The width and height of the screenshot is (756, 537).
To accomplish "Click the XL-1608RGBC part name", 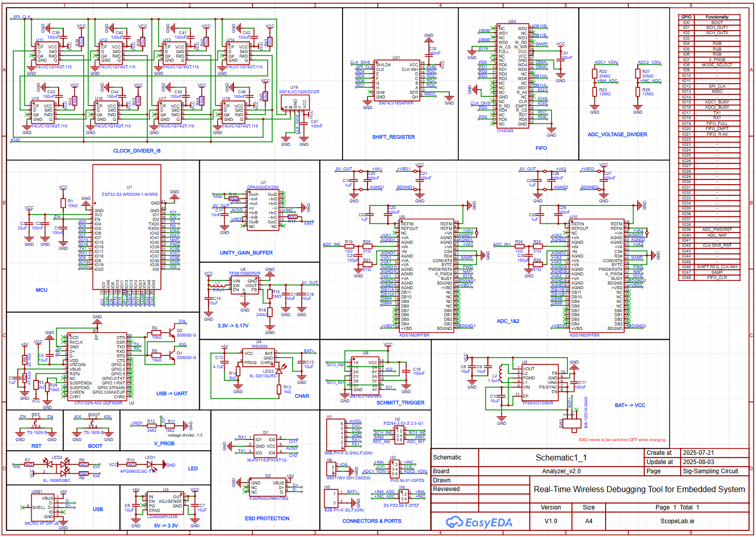I will click(57, 481).
